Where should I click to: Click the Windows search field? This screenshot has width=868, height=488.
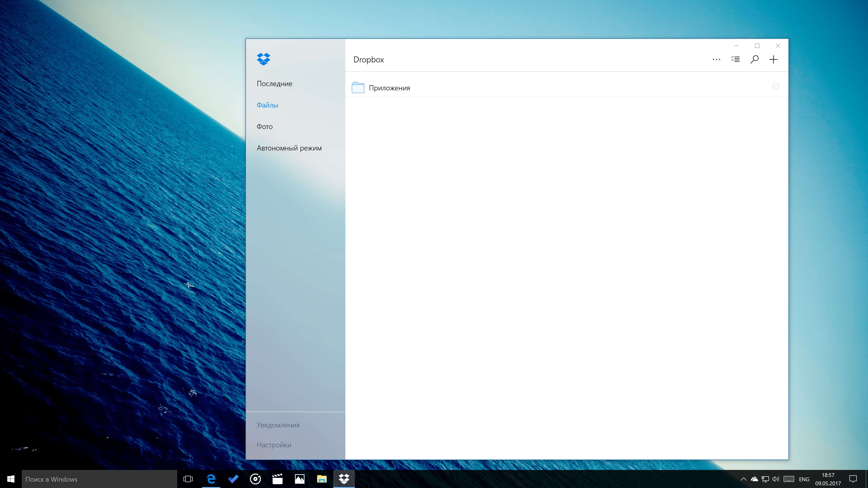[x=99, y=479]
